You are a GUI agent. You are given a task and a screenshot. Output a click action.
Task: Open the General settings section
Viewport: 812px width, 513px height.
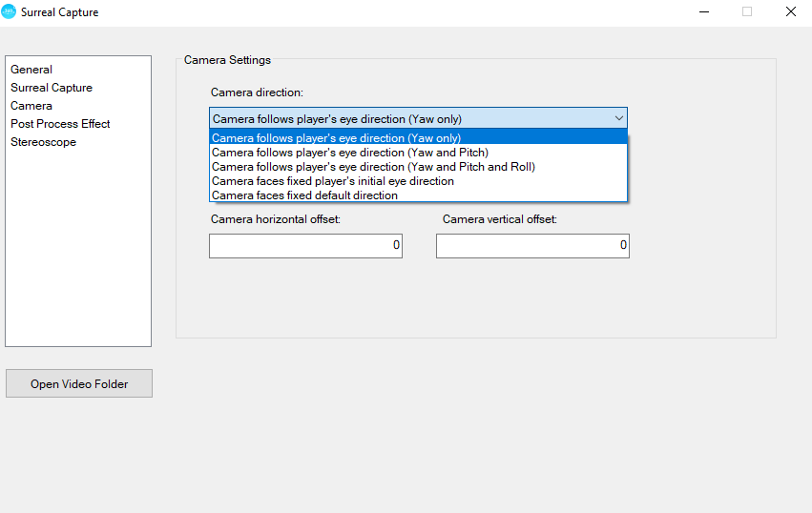31,70
